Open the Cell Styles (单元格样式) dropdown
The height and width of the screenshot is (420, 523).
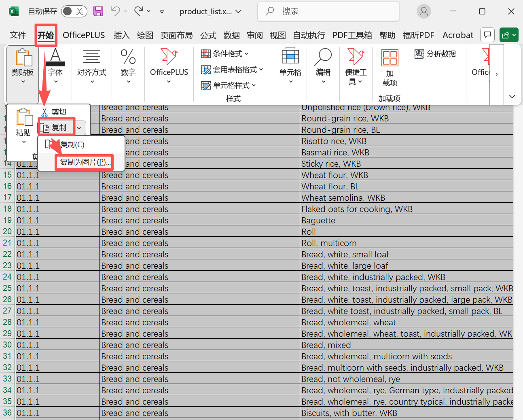[229, 85]
